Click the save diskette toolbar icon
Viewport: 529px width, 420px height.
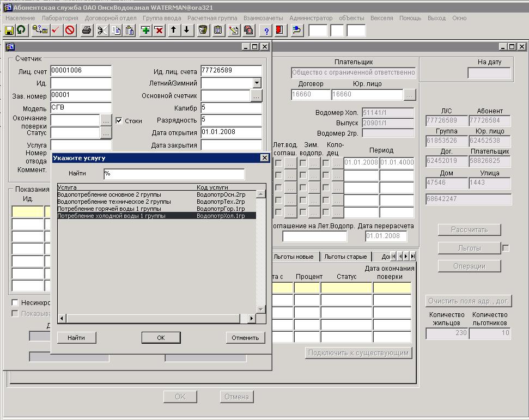9,31
